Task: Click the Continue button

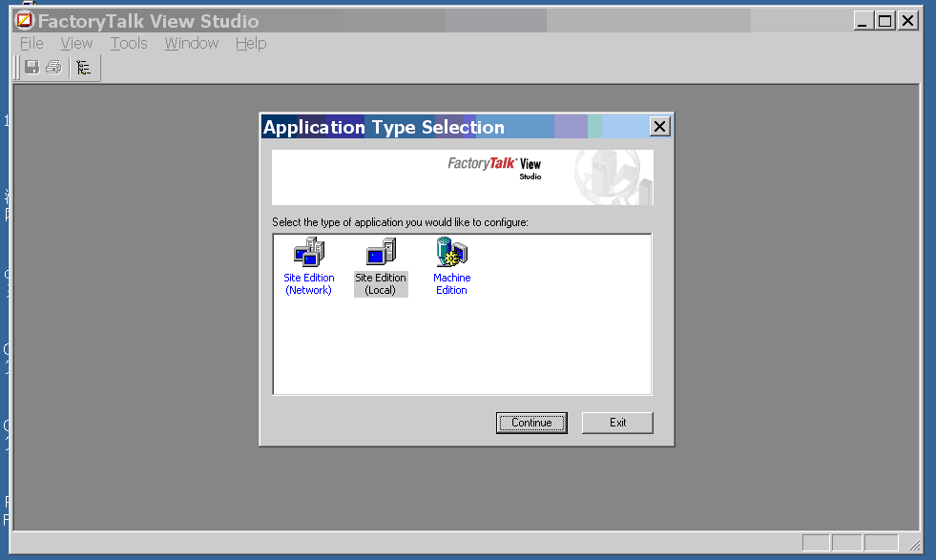Action: (531, 423)
